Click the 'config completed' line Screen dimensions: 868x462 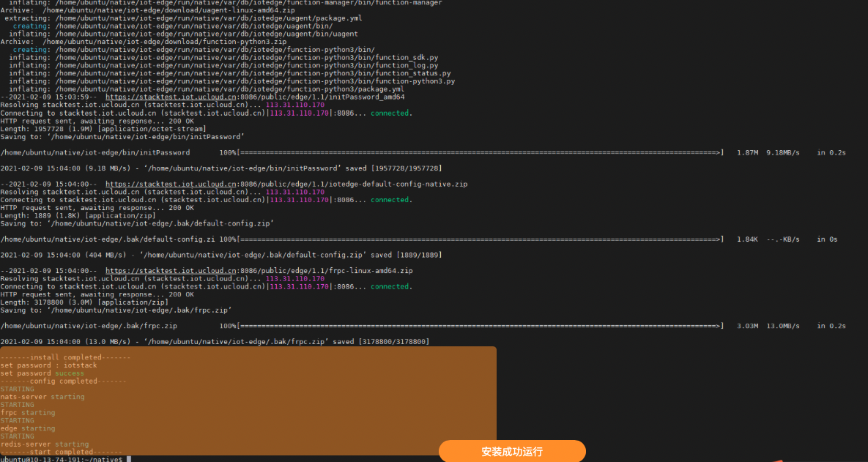63,381
